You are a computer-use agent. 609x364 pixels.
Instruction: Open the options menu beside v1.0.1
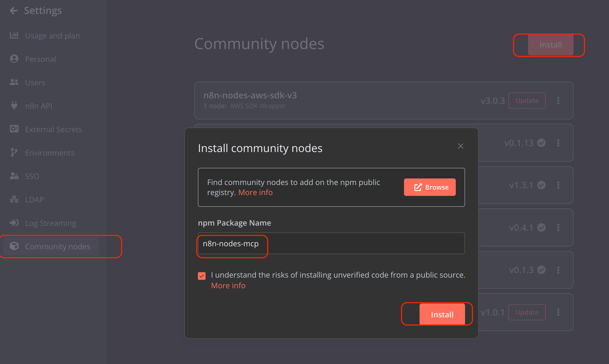click(558, 312)
